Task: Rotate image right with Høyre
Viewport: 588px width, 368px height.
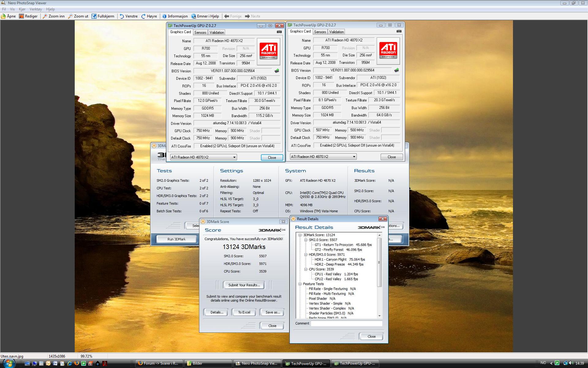Action: pos(149,16)
